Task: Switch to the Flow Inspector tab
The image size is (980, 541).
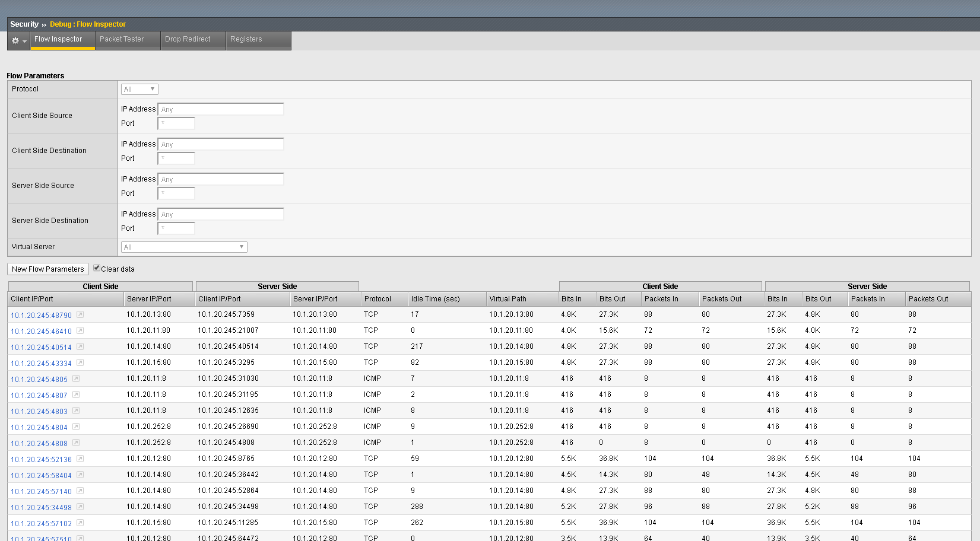Action: [x=62, y=40]
